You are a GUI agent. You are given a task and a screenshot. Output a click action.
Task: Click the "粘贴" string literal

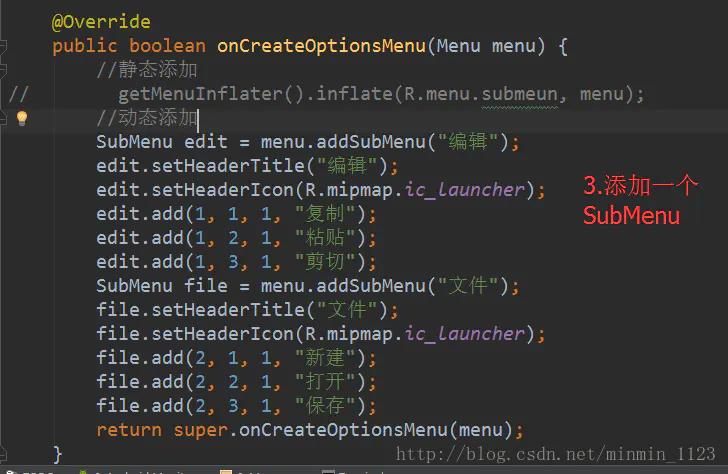pyautogui.click(x=325, y=238)
